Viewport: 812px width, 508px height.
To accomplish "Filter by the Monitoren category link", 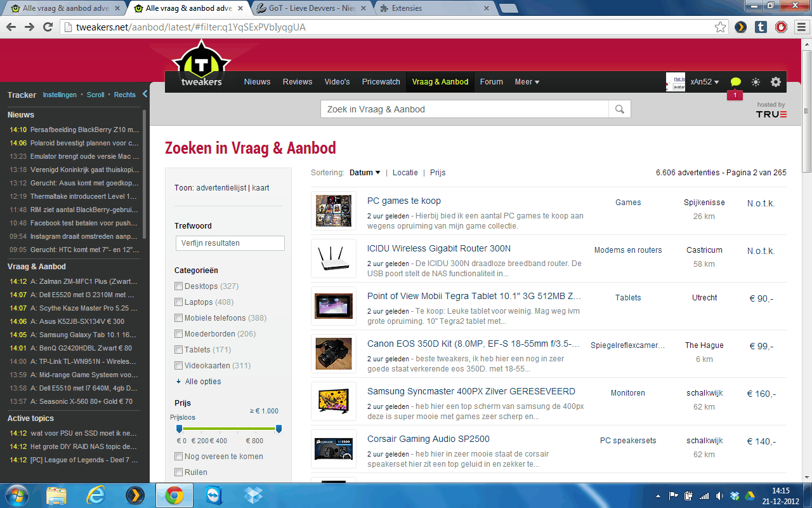I will point(628,393).
